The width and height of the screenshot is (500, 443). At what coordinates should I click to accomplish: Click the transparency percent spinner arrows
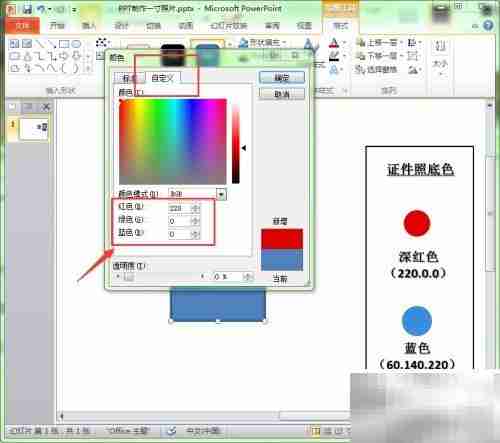click(247, 277)
